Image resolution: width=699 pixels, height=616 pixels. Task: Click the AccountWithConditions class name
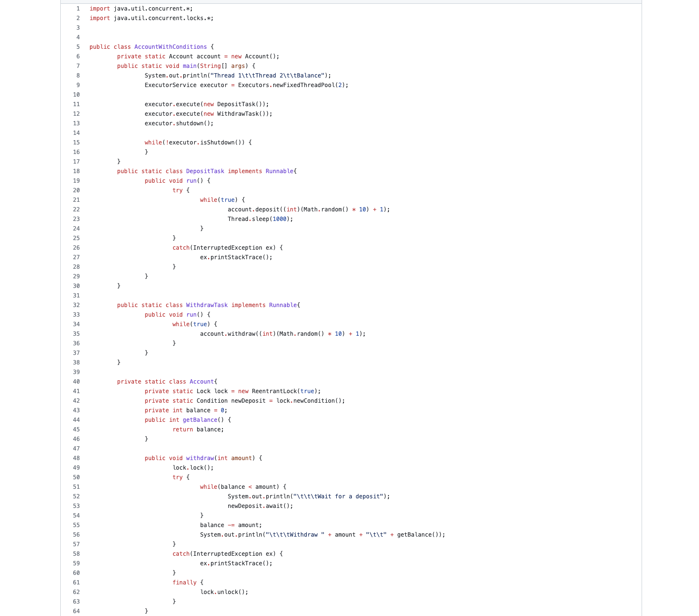(170, 46)
